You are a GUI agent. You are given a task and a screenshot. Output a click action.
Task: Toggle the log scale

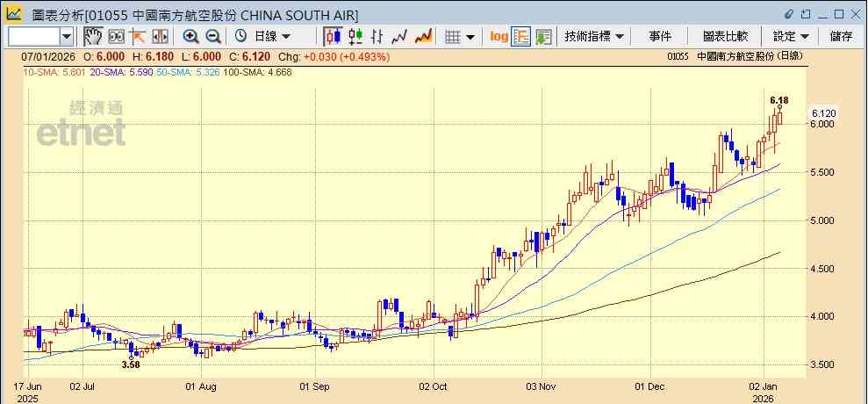click(x=499, y=37)
